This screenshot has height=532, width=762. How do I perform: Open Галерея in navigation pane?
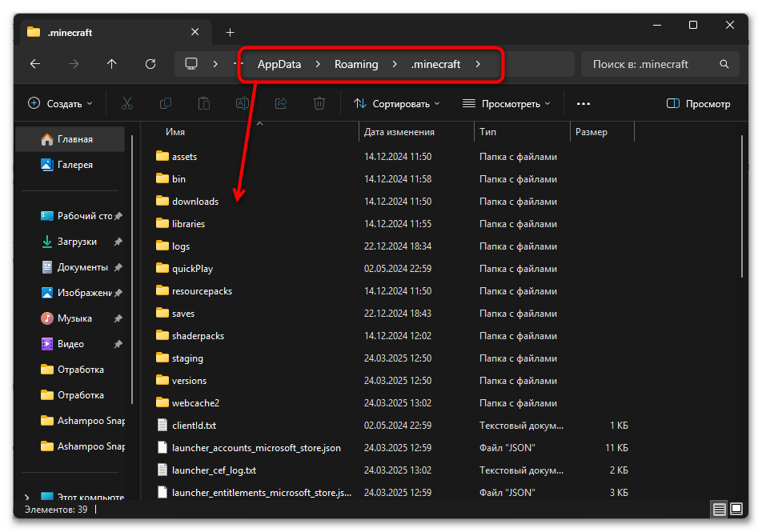[x=70, y=165]
